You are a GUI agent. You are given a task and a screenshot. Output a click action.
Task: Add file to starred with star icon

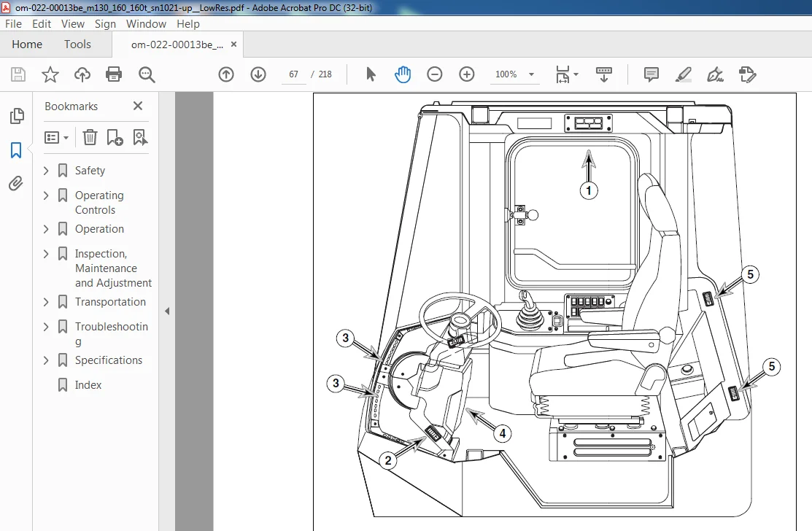(x=50, y=74)
